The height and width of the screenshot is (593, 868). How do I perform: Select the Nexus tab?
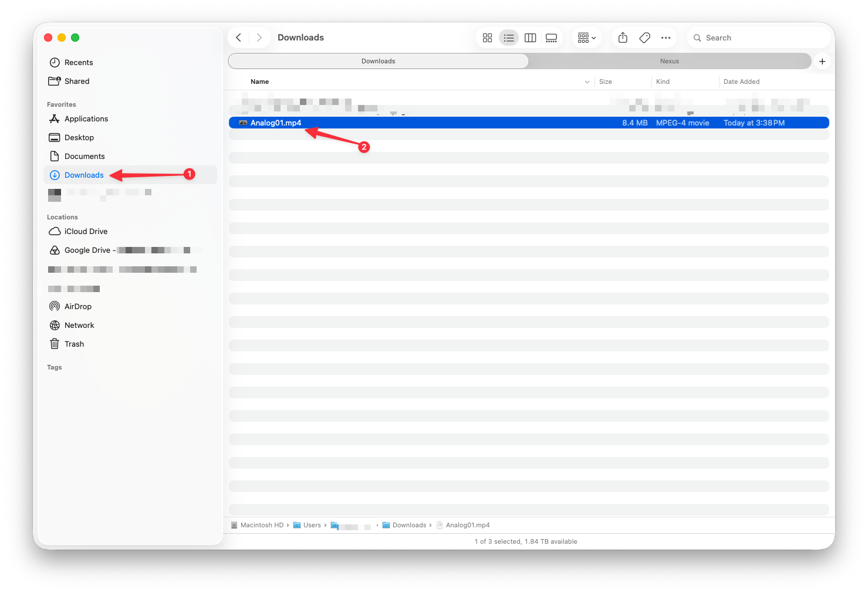pyautogui.click(x=669, y=61)
